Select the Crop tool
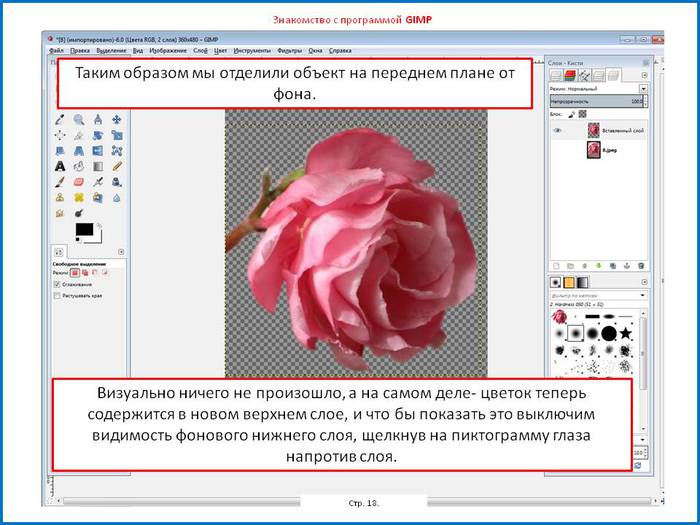Viewport: 700px width, 525px height. click(x=79, y=135)
